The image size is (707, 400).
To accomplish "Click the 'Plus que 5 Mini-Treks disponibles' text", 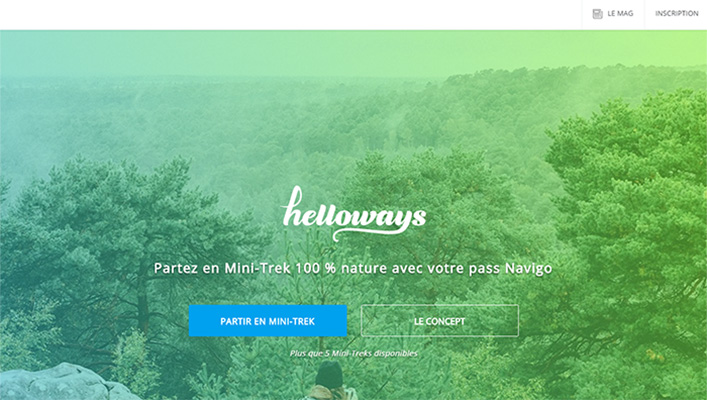I will point(354,353).
